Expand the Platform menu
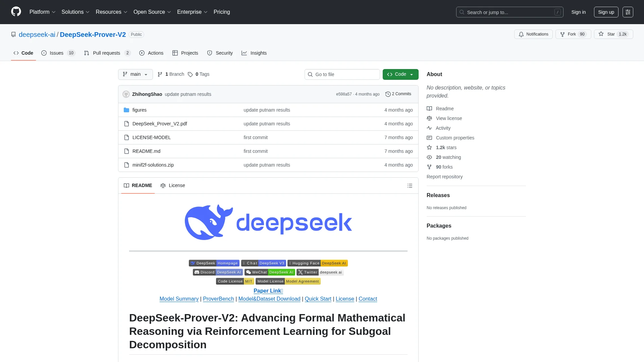 click(x=42, y=12)
